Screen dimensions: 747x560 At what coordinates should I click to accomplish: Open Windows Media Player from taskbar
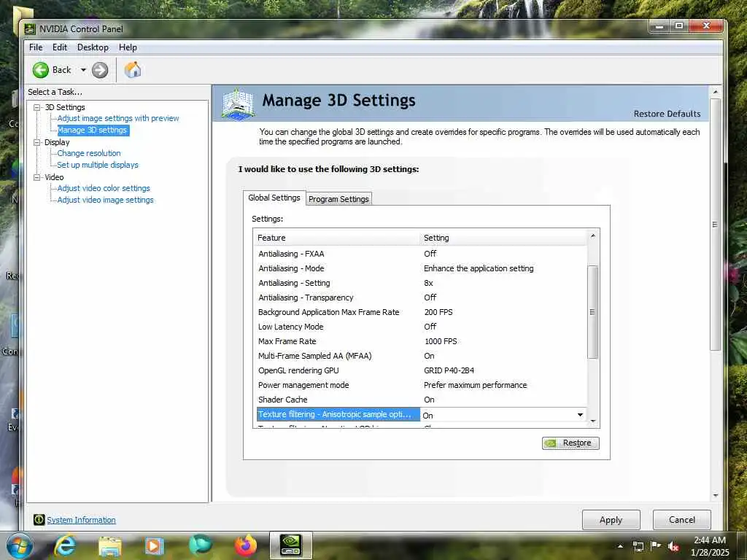154,546
